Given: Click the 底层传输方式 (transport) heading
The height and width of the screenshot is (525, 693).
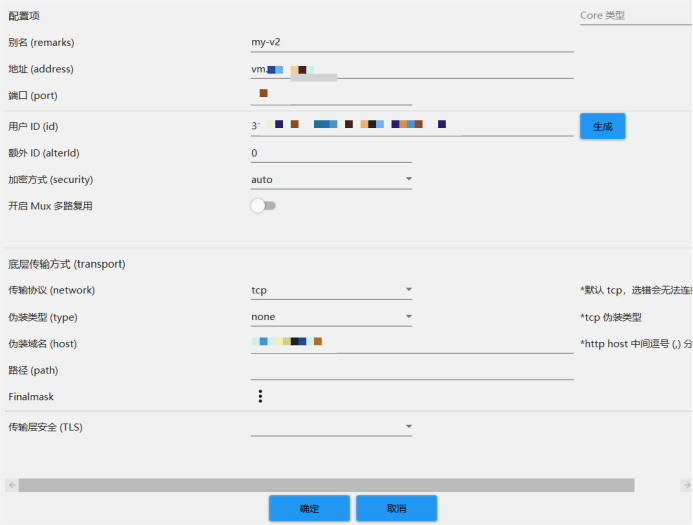Looking at the screenshot, I should click(x=67, y=264).
